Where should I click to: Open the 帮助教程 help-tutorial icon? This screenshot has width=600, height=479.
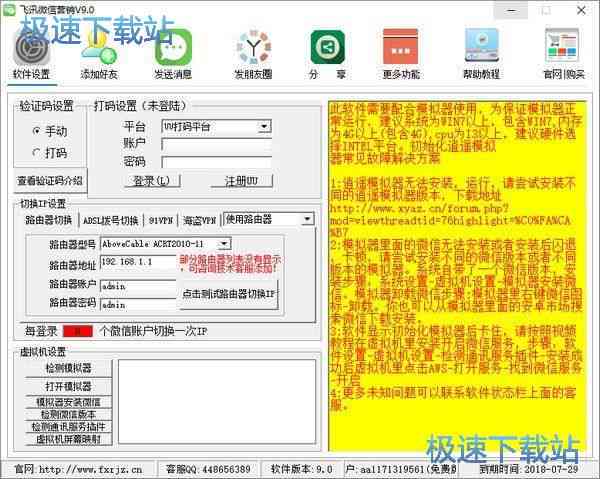point(482,55)
